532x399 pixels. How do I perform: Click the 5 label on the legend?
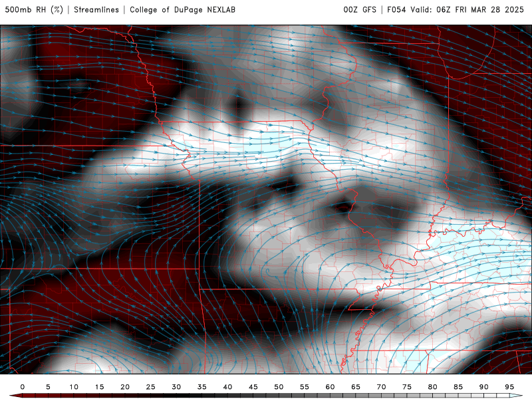[x=48, y=387]
